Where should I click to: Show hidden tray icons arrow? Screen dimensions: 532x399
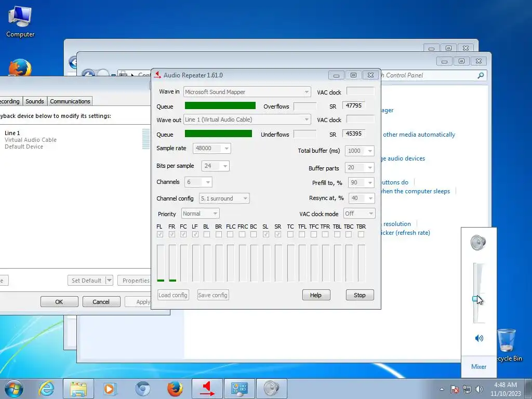(442, 389)
